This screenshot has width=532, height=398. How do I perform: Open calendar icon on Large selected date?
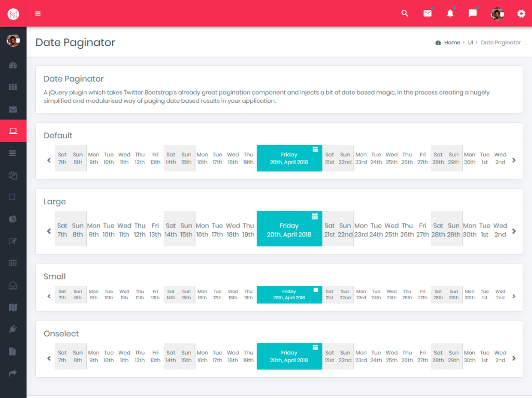315,216
